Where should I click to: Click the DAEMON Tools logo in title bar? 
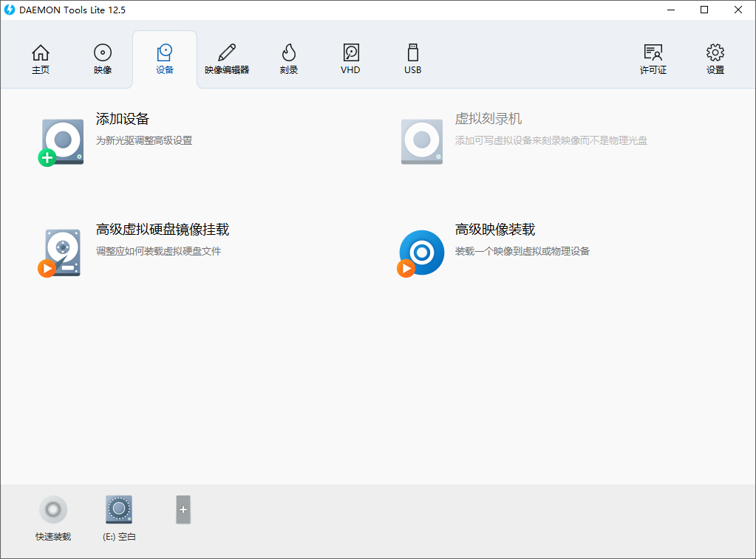pos(10,10)
